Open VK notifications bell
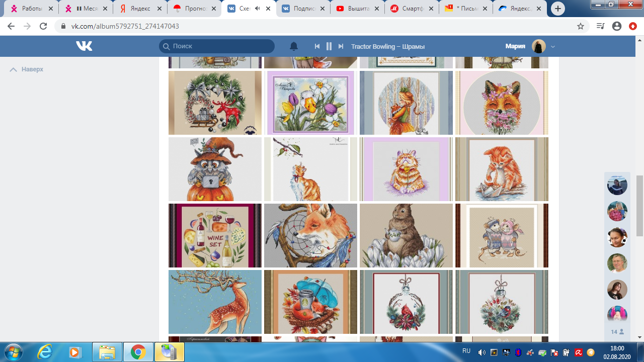Screen dimensions: 644x362 pyautogui.click(x=294, y=46)
